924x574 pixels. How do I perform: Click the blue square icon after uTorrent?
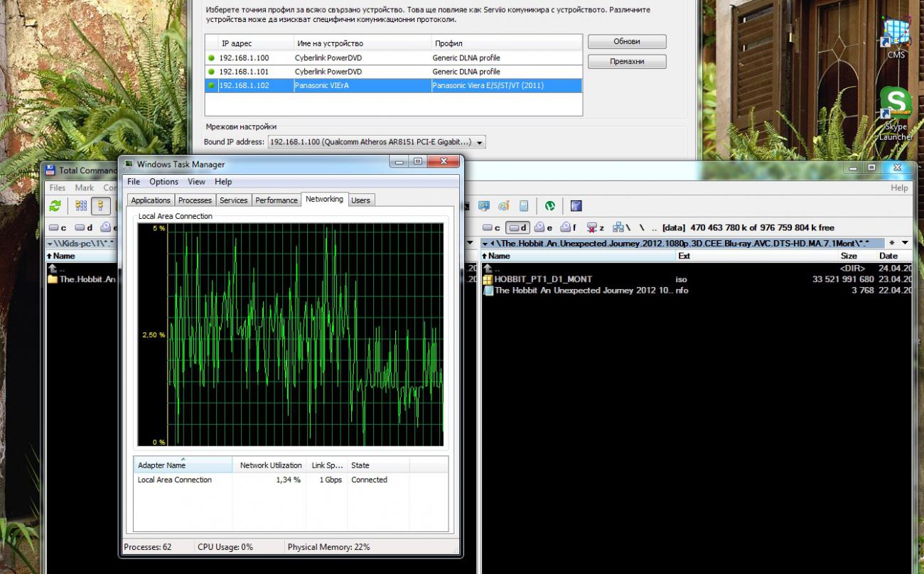point(576,206)
